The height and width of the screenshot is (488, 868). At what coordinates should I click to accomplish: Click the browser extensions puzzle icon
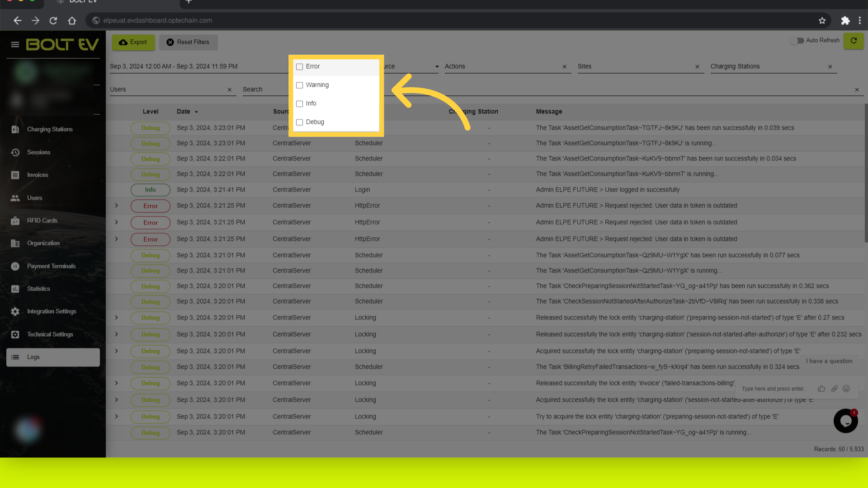(x=845, y=20)
